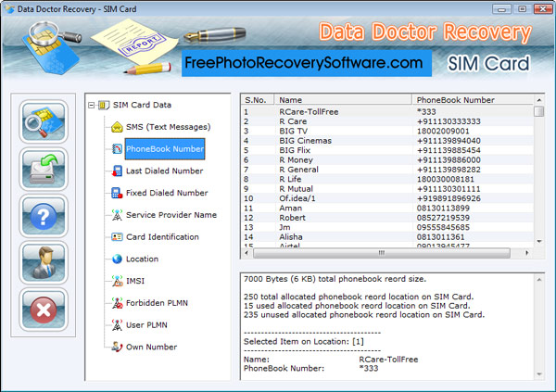
Task: Click the Last Dialed Number phone icon
Action: tap(117, 171)
